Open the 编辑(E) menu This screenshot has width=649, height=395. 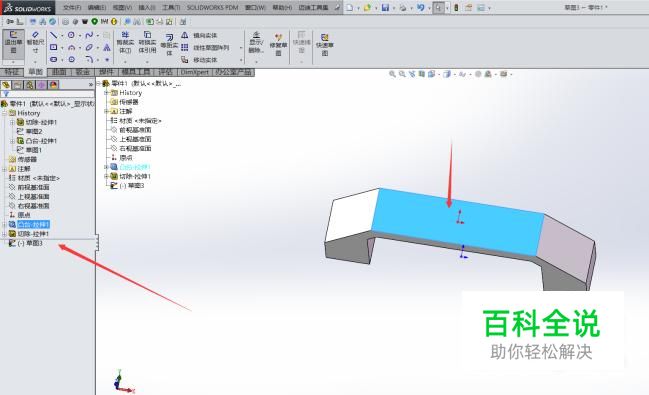click(97, 7)
